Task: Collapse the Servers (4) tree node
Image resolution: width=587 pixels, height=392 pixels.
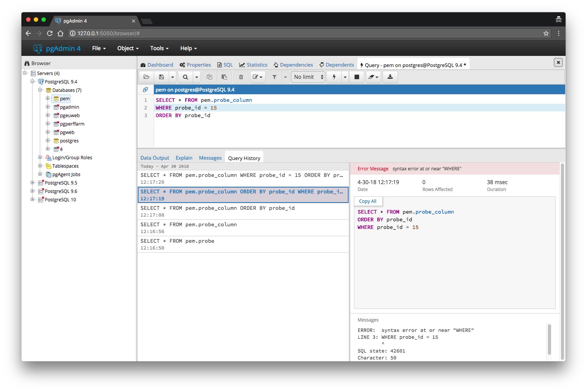Action: [25, 73]
